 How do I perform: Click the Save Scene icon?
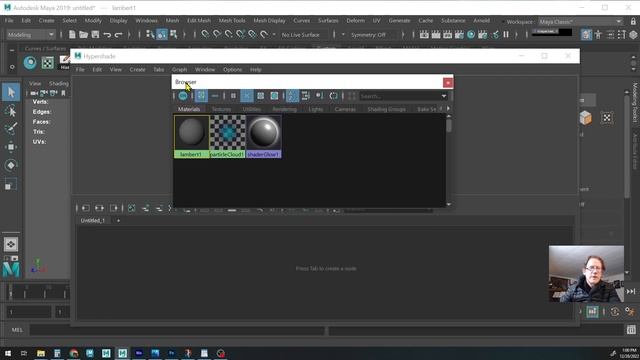pyautogui.click(x=95, y=35)
